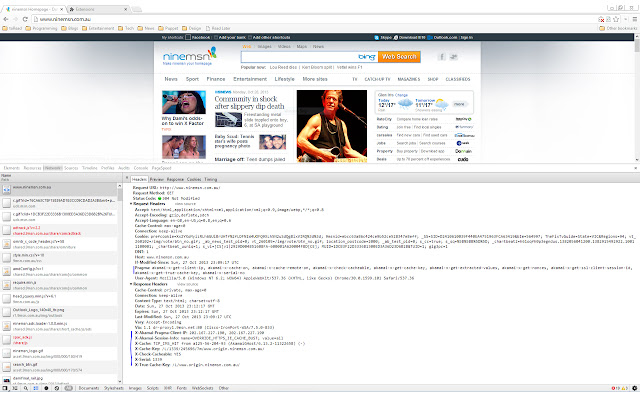Open the Entertainment section link

click(x=250, y=79)
